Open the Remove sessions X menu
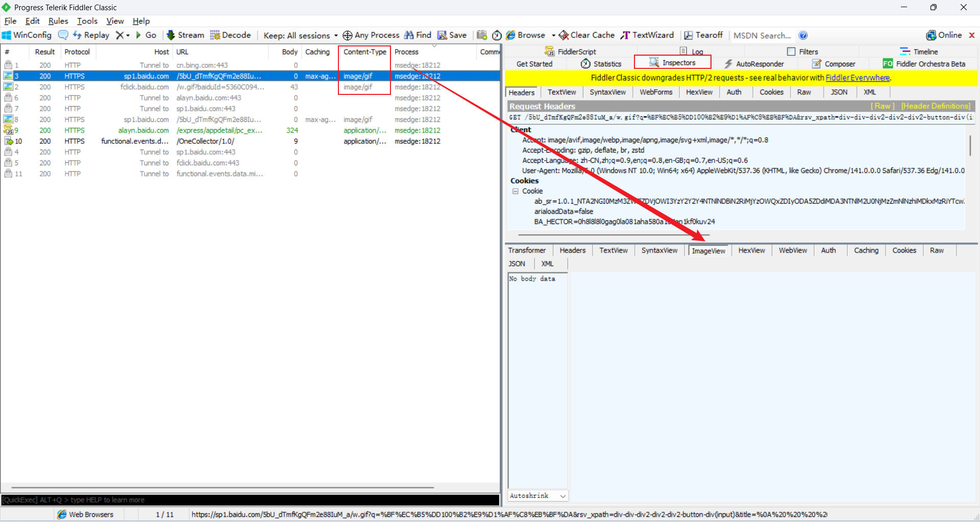980x522 pixels. point(122,35)
